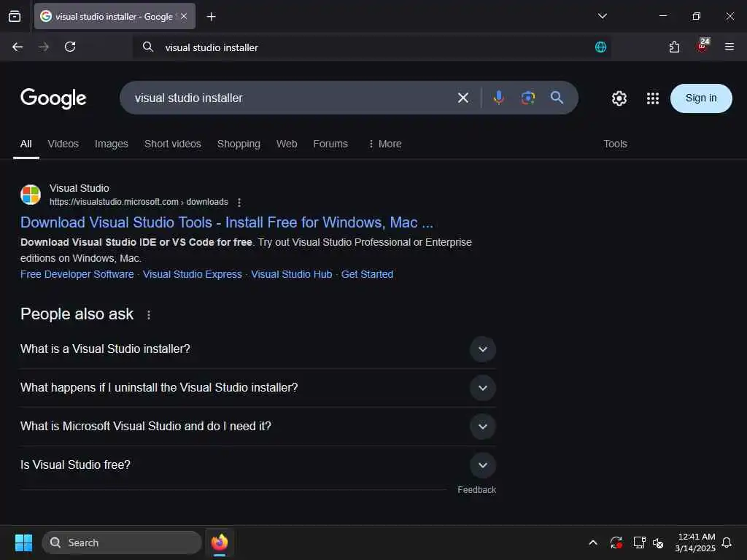Open the Firefox tab overview icon
The width and height of the screenshot is (747, 560).
point(15,16)
